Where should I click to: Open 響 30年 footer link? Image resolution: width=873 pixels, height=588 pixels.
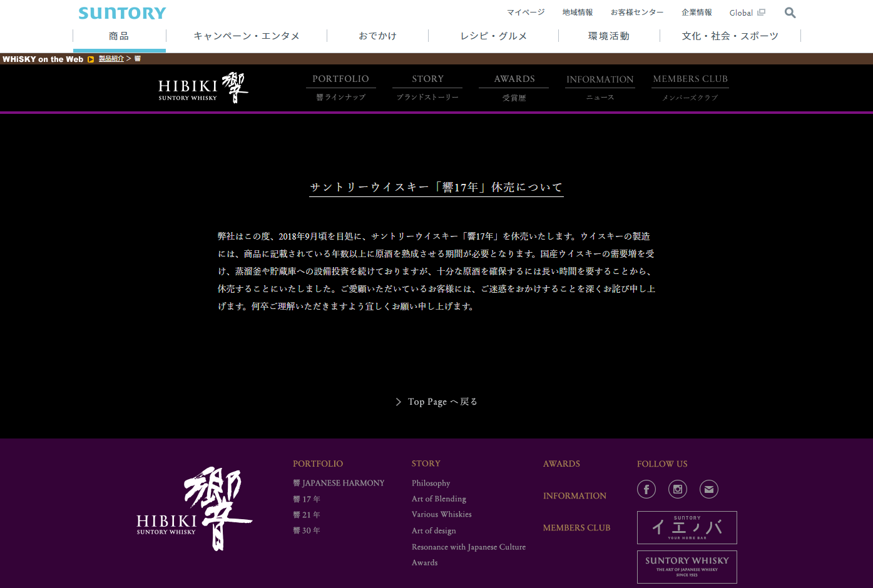pos(307,530)
